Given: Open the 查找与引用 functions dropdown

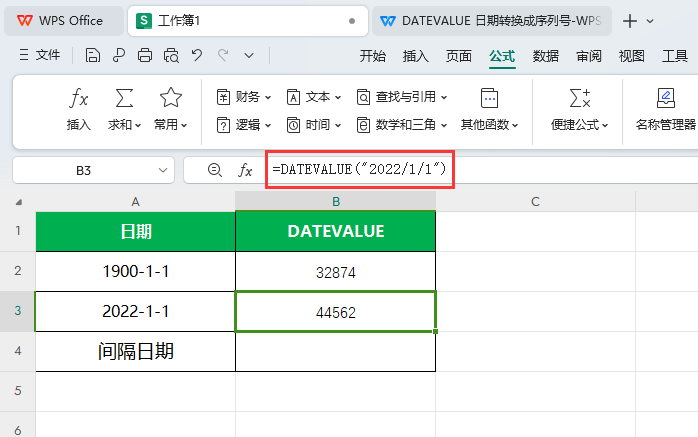Looking at the screenshot, I should [402, 97].
